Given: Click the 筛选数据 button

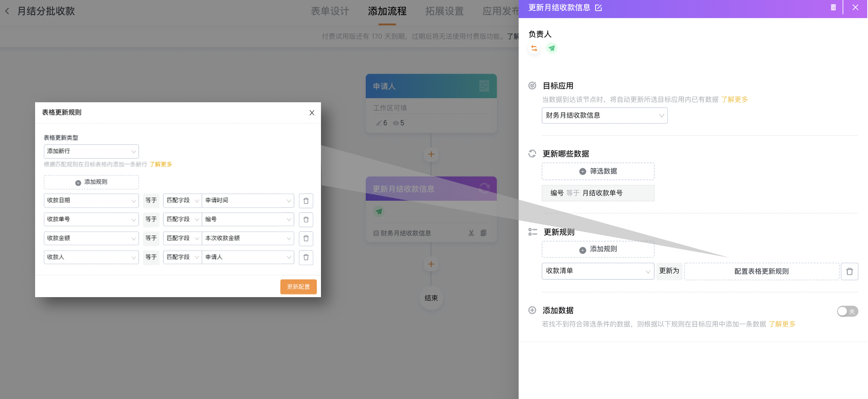Looking at the screenshot, I should [598, 171].
